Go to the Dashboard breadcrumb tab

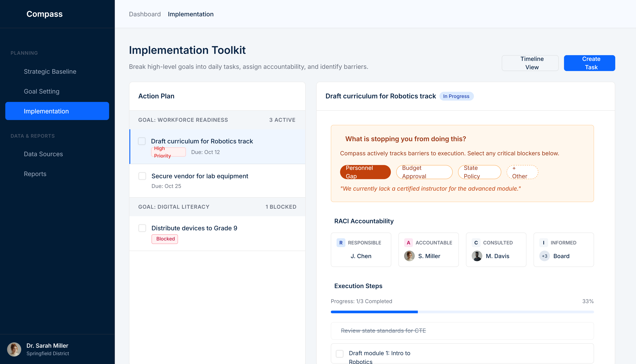coord(145,14)
